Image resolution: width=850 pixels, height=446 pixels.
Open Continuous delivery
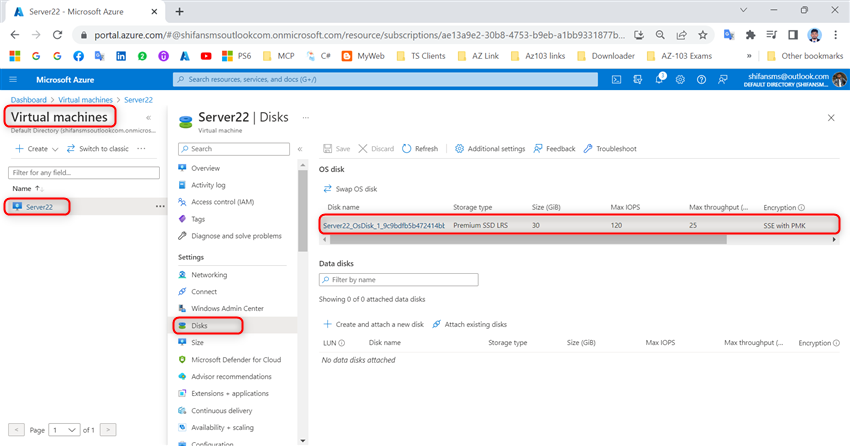point(221,410)
